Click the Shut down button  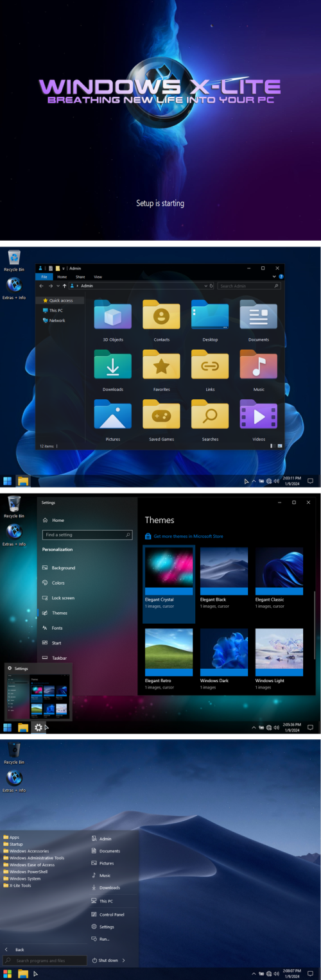pos(105,961)
